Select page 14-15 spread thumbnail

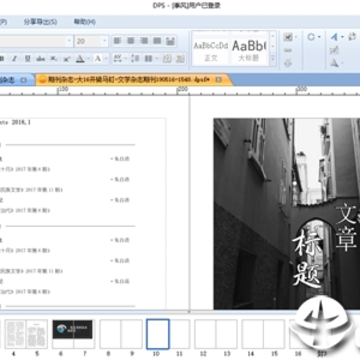263,334
